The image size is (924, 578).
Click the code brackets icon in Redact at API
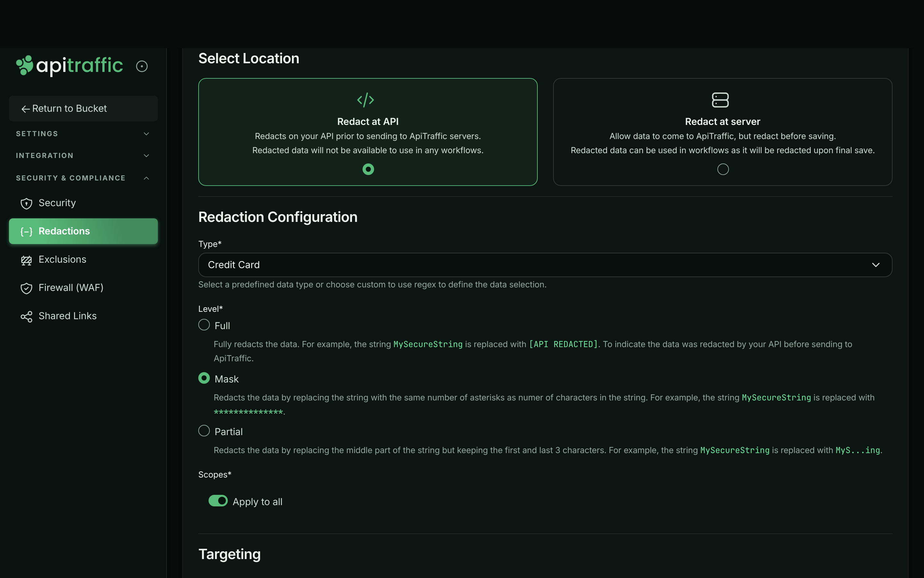tap(365, 100)
